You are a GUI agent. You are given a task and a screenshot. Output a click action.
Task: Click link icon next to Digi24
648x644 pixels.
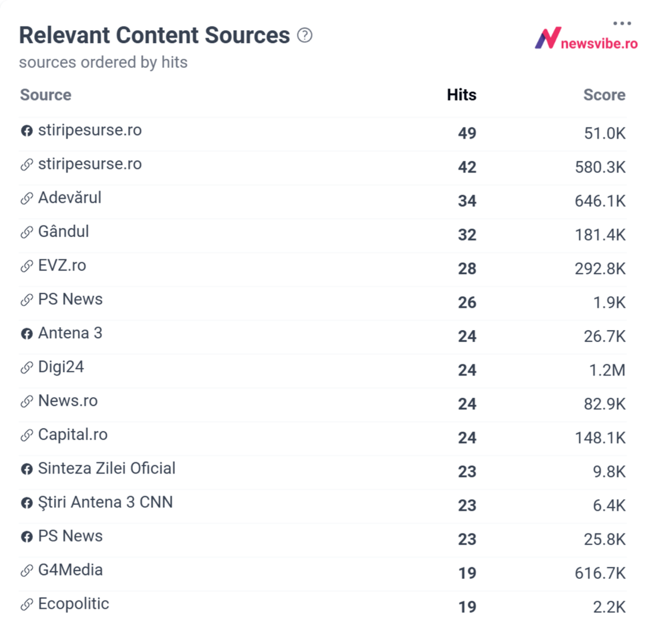[27, 368]
